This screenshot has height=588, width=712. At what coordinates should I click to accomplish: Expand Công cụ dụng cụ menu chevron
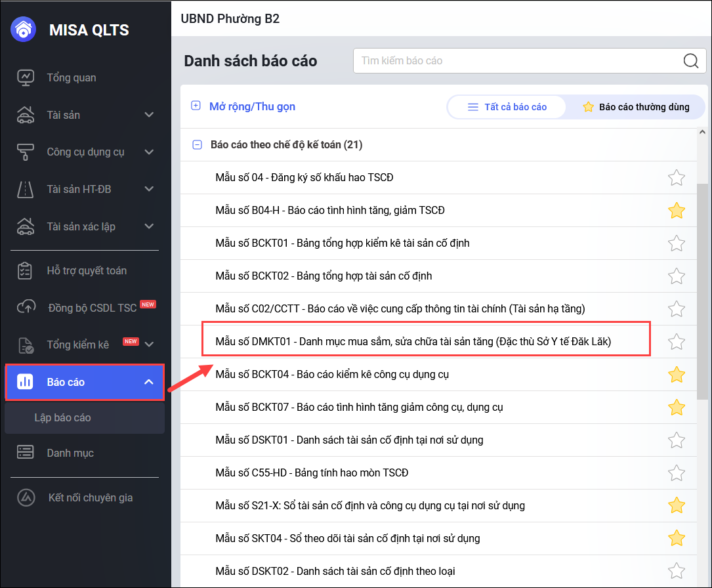tap(149, 152)
